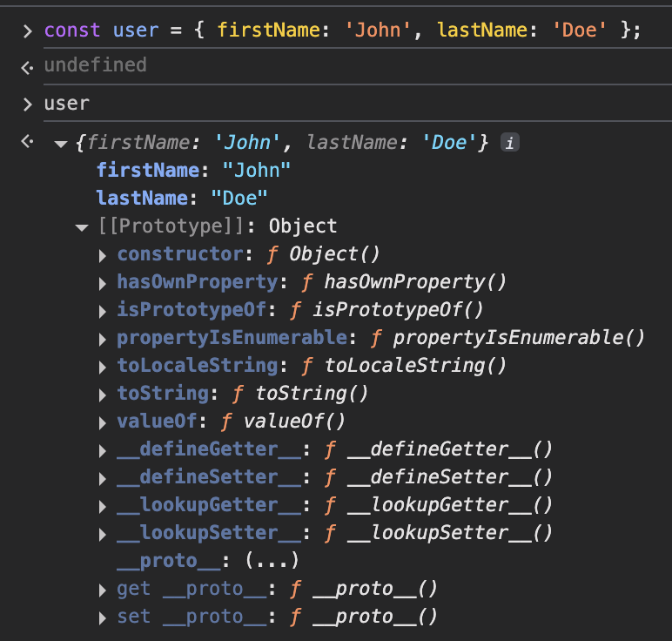Click the 'user' console input line
Screen dimensions: 672x641
pyautogui.click(x=67, y=104)
